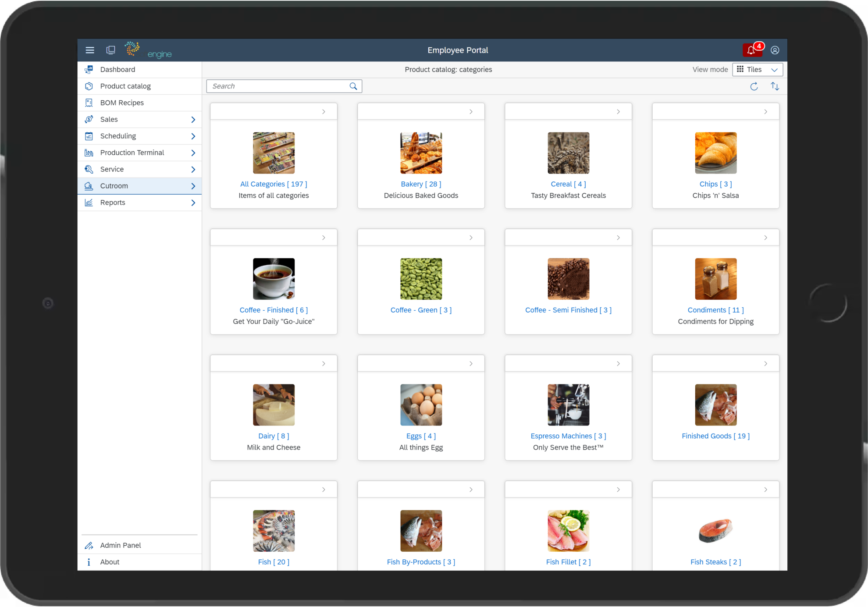Open Espresso Machines [ 3 ] link
The height and width of the screenshot is (607, 868).
(568, 436)
